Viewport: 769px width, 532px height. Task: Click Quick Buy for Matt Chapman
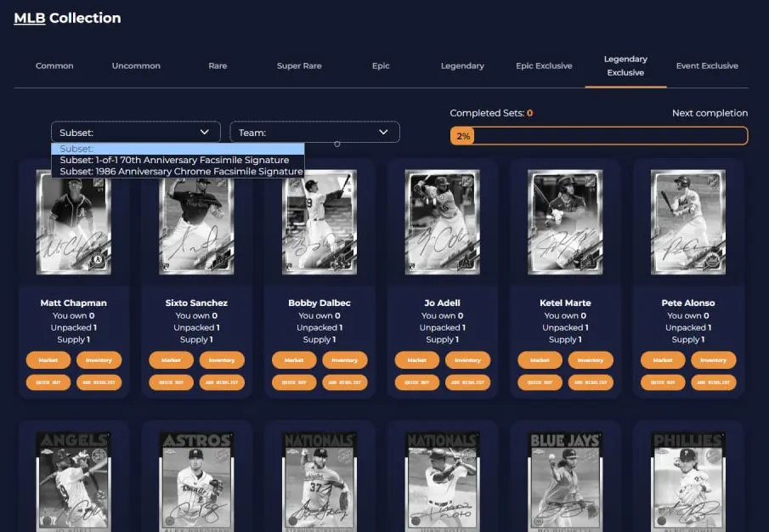click(x=48, y=382)
